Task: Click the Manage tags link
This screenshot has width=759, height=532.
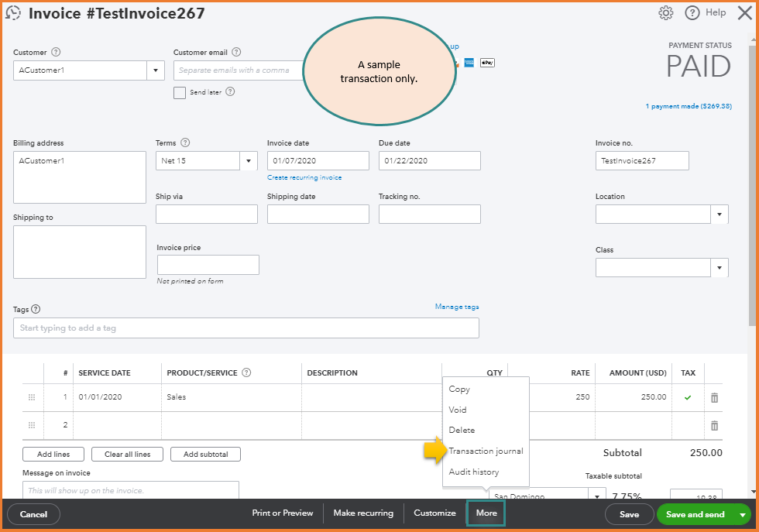Action: tap(457, 307)
